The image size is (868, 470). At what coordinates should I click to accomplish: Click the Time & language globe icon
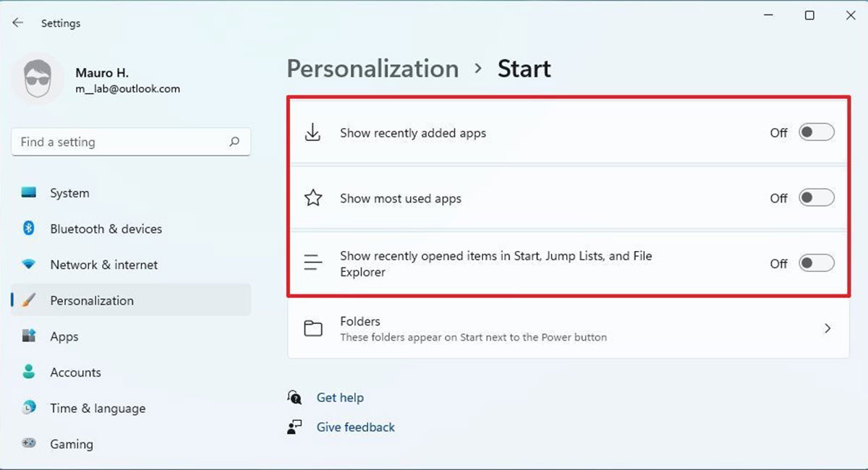tap(29, 408)
